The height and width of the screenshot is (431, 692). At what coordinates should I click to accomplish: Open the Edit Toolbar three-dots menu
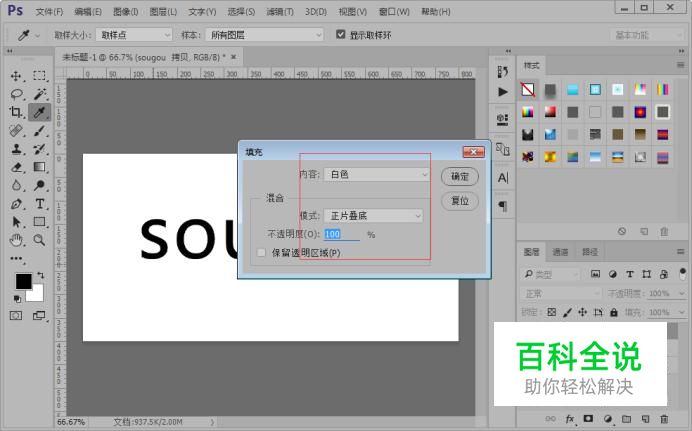click(16, 259)
